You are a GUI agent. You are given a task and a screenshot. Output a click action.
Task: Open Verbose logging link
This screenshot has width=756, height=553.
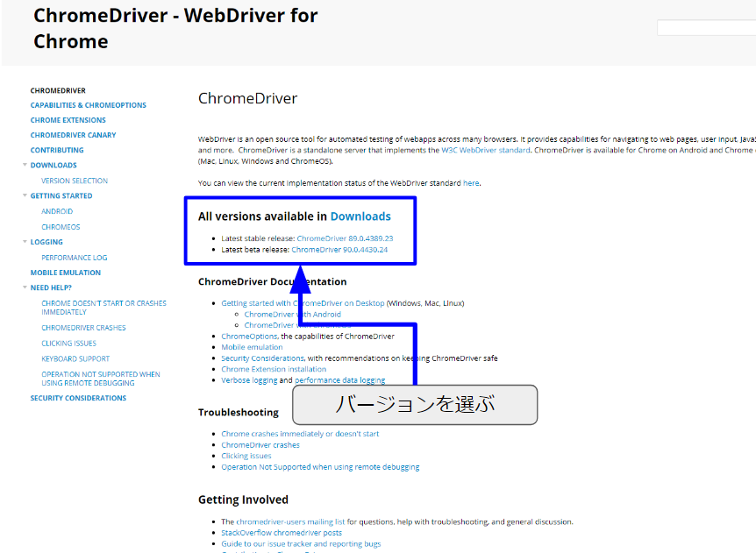[249, 380]
